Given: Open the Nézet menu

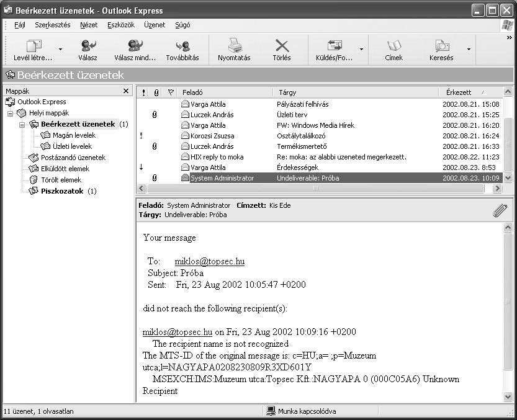Looking at the screenshot, I should tap(89, 25).
